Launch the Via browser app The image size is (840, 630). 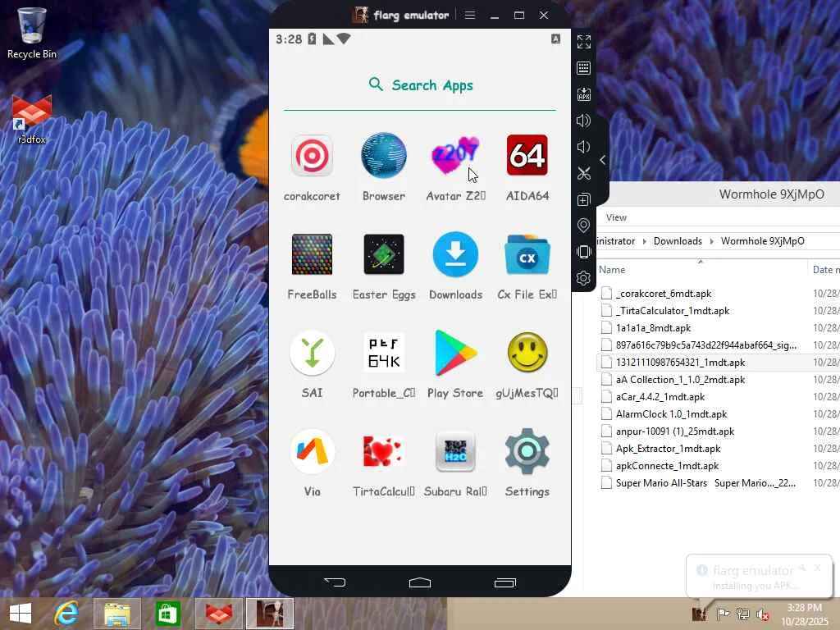point(312,452)
